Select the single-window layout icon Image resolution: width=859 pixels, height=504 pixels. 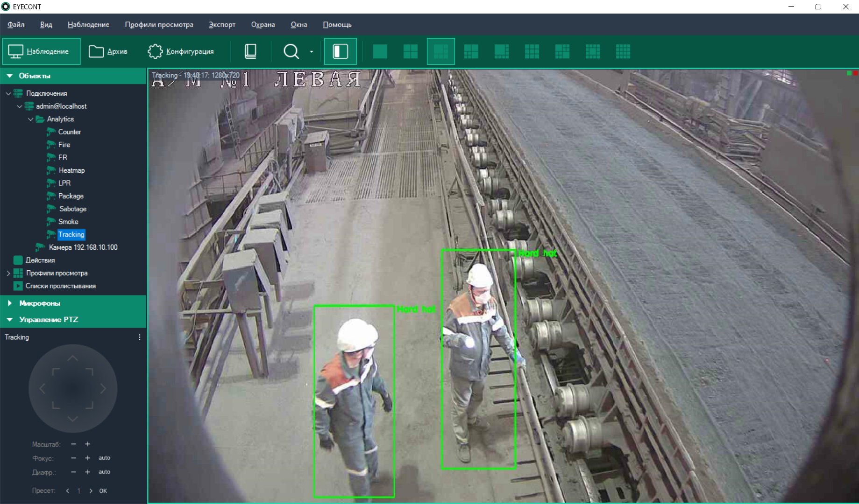[380, 51]
